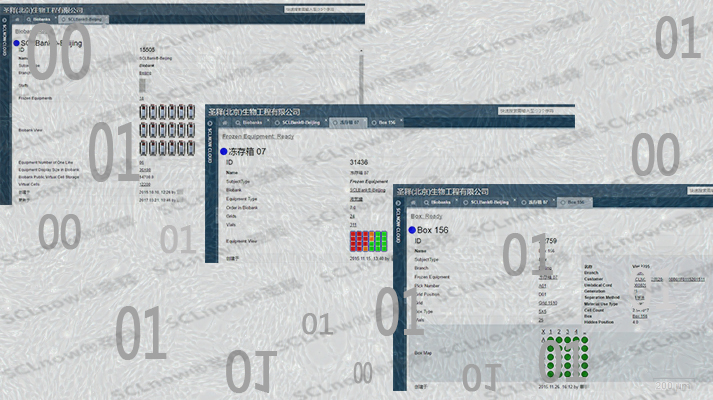The image size is (713, 400).
Task: Click the bottom-right green vial in the Box Map
Action: pos(585,374)
